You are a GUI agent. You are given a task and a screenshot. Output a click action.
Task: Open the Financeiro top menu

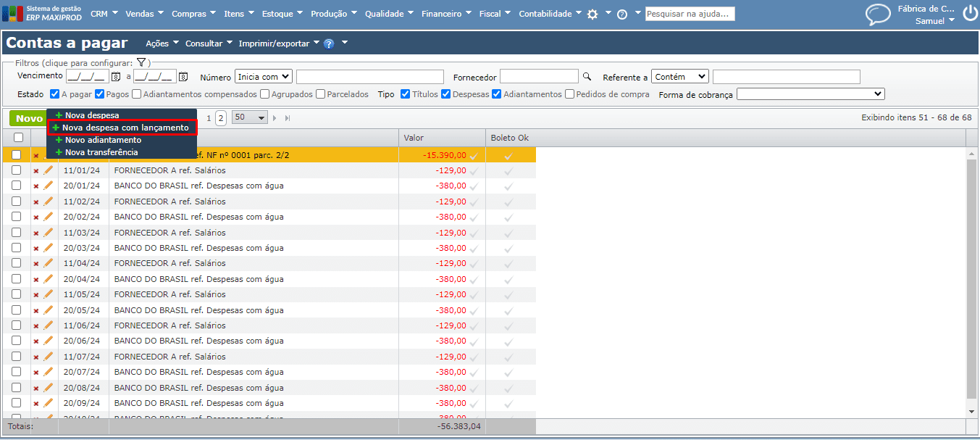click(445, 14)
